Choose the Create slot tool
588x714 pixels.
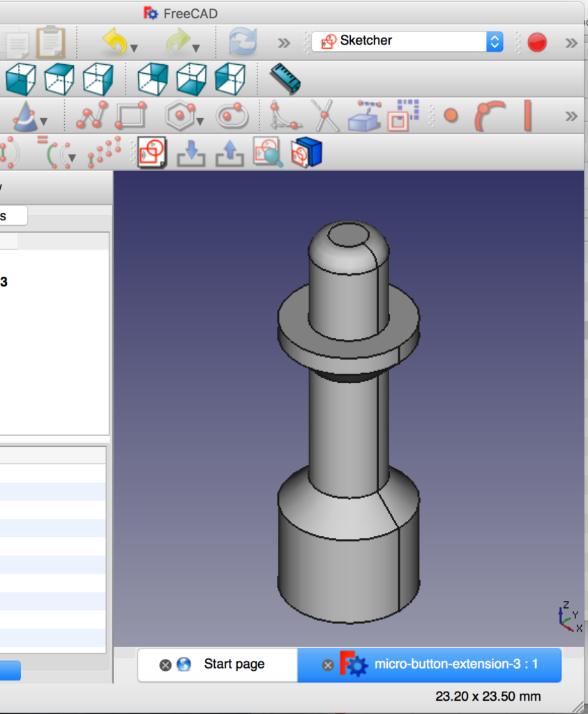pyautogui.click(x=232, y=116)
